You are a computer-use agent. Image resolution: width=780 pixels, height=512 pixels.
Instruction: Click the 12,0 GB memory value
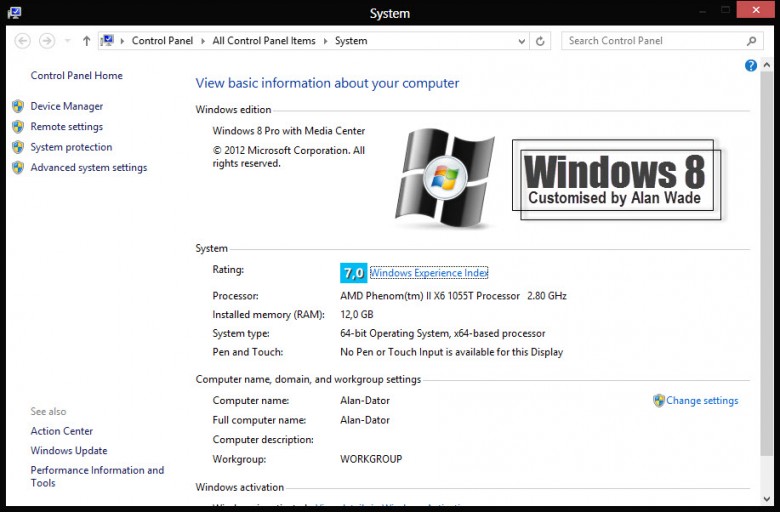(357, 315)
